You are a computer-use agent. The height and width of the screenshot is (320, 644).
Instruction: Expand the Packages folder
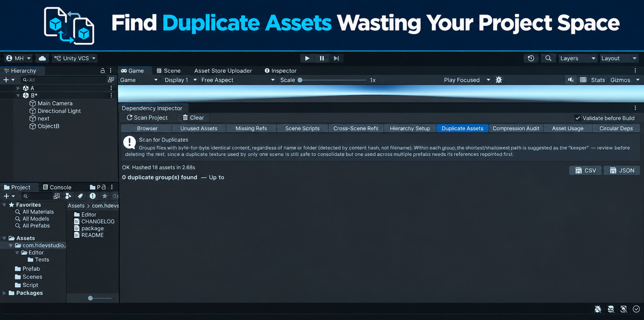click(x=5, y=293)
